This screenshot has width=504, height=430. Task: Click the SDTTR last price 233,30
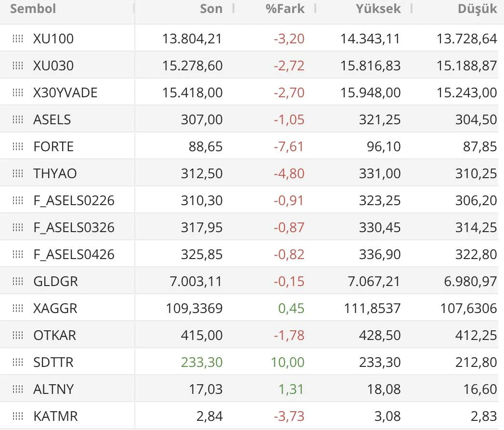pos(202,362)
